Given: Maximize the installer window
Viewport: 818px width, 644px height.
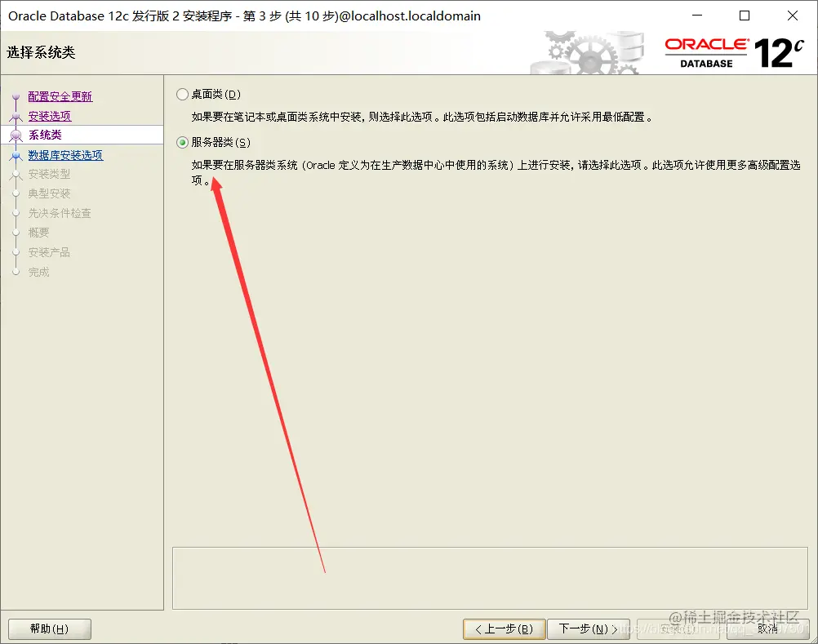Looking at the screenshot, I should 745,16.
